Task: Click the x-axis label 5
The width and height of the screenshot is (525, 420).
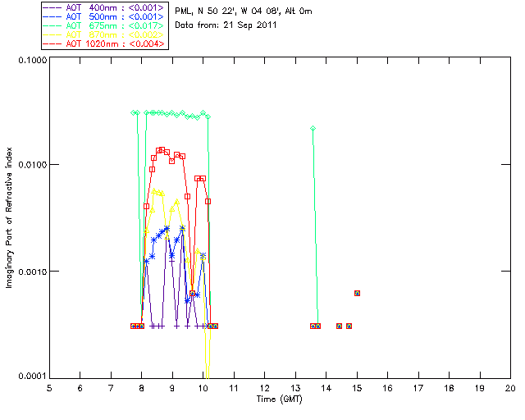Action: click(49, 388)
